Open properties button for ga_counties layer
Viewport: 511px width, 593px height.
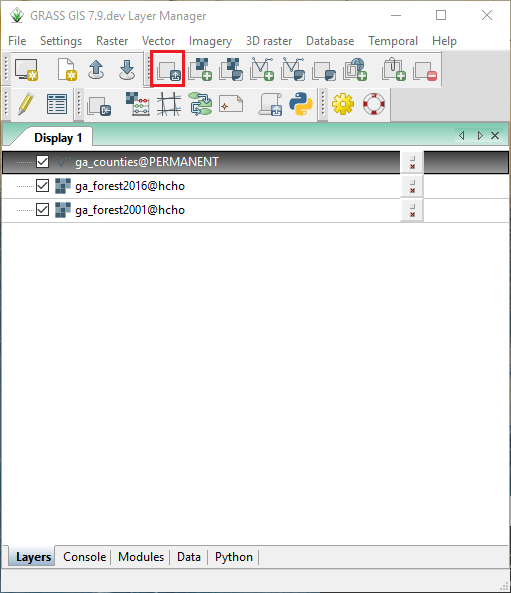[412, 163]
